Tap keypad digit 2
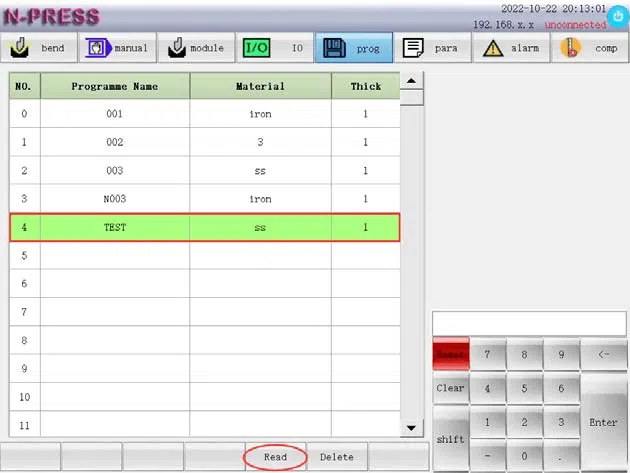Screen dimensions: 630x473 pos(524,422)
